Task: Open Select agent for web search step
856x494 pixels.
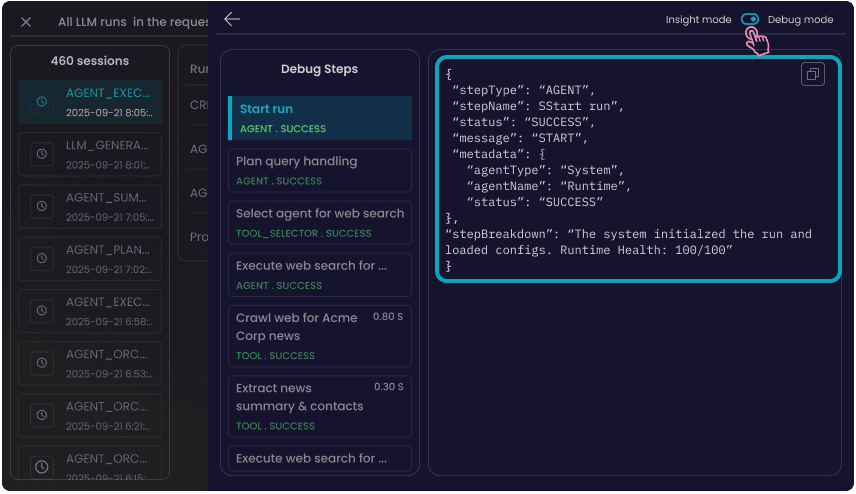Action: [x=319, y=222]
